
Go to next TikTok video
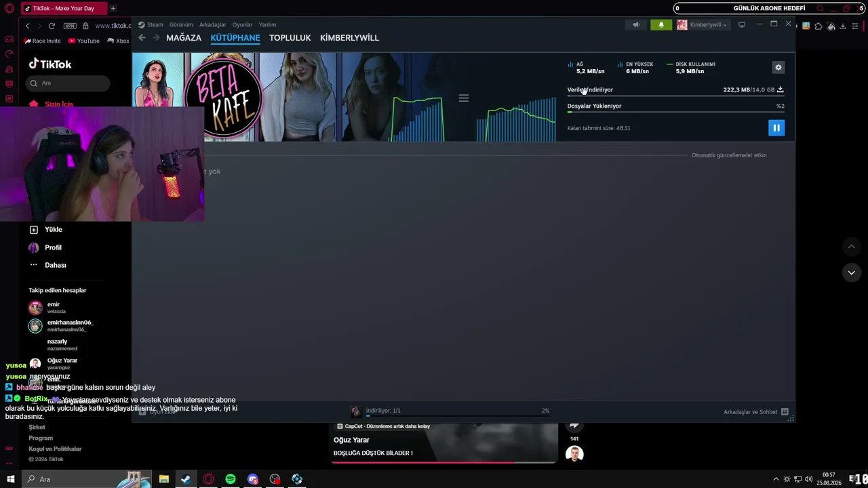[852, 272]
